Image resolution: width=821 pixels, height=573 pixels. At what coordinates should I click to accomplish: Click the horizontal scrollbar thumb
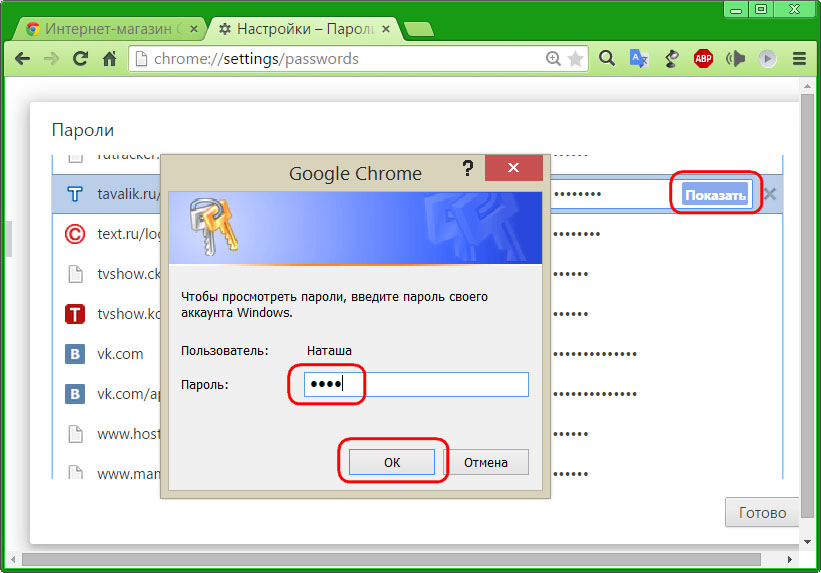391,559
